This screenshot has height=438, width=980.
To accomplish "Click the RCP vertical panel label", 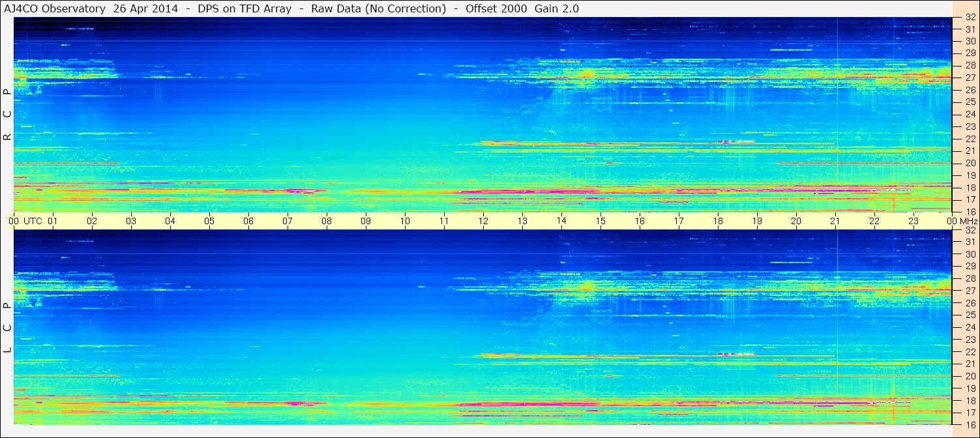I will [x=7, y=114].
